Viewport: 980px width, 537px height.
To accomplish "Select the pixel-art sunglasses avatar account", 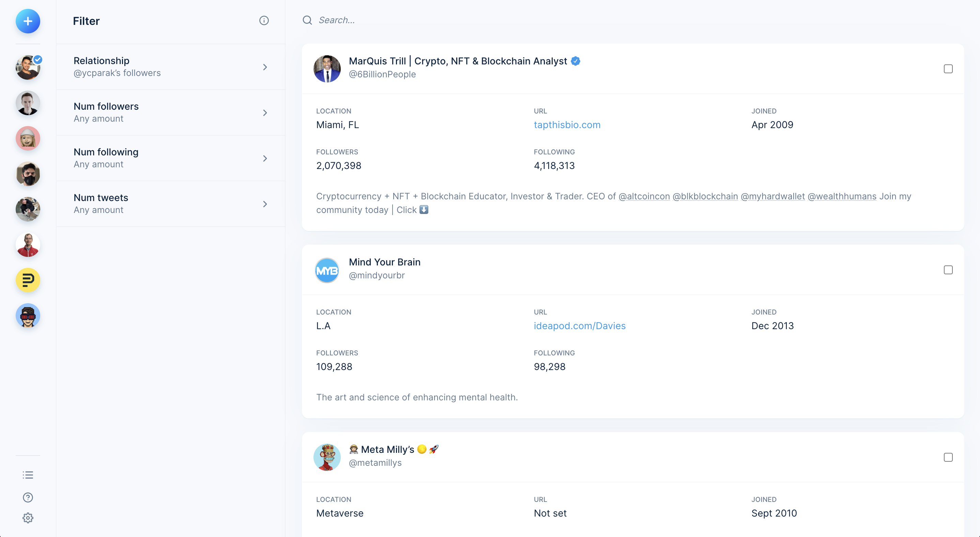I will (x=28, y=315).
